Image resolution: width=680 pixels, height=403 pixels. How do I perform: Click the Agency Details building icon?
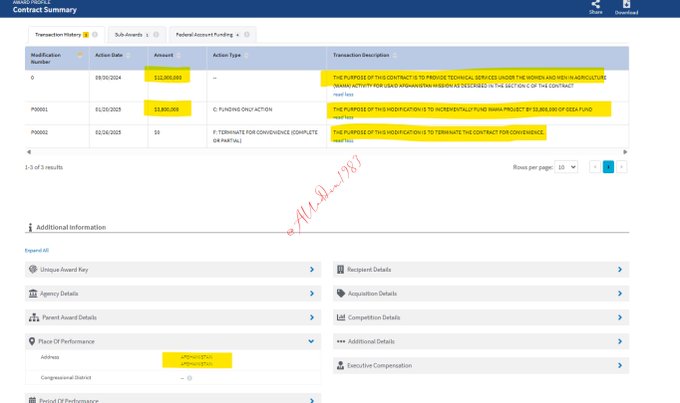(33, 293)
